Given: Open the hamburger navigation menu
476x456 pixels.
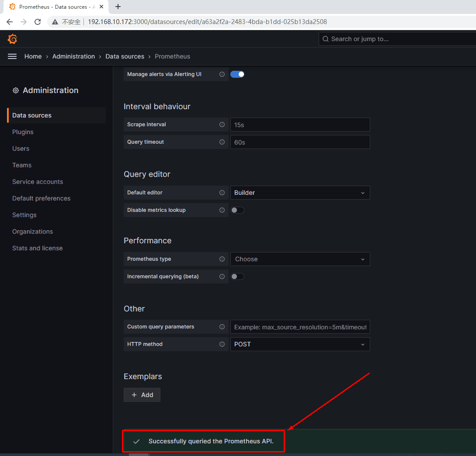Looking at the screenshot, I should click(x=12, y=56).
